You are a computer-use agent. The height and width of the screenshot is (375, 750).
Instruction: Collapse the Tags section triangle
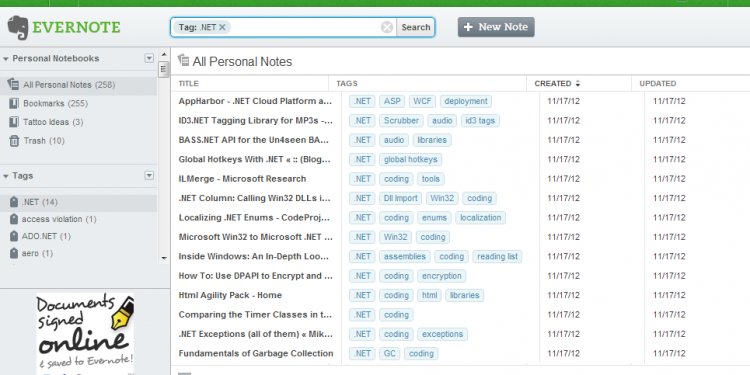[6, 176]
